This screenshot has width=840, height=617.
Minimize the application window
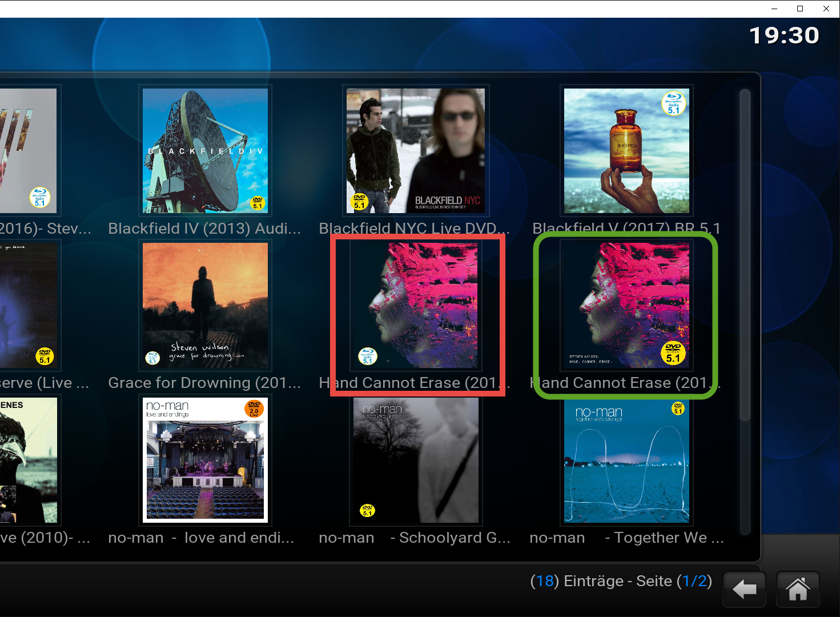774,9
